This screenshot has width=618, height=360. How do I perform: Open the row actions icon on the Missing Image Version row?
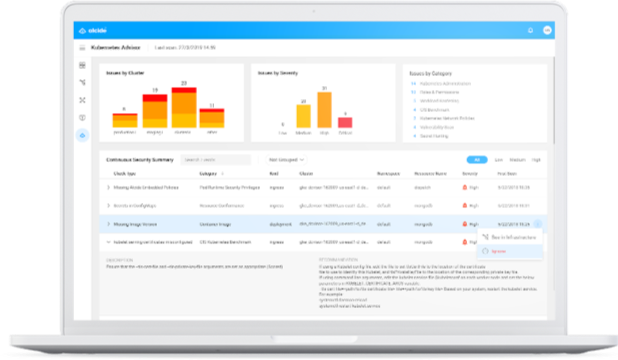pyautogui.click(x=538, y=224)
